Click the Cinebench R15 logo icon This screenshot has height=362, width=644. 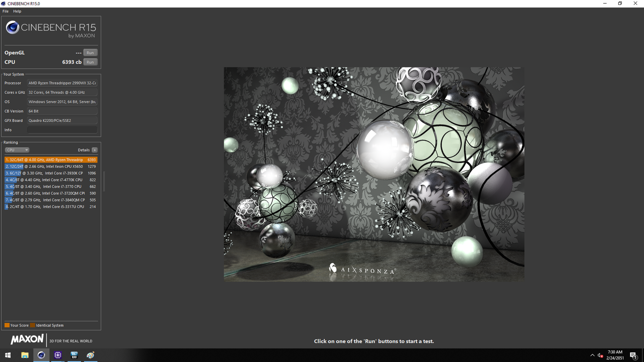coord(12,27)
